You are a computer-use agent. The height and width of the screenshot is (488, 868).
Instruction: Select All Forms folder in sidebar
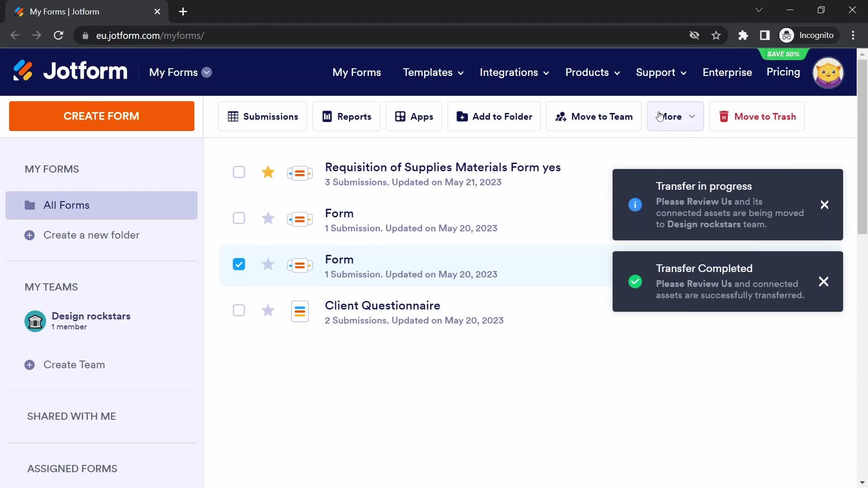coord(101,206)
